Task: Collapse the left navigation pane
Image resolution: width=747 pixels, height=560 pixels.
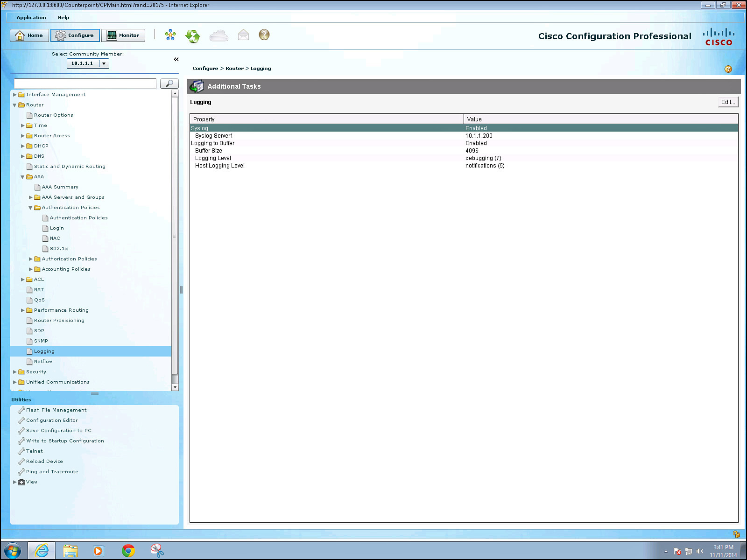Action: [176, 59]
